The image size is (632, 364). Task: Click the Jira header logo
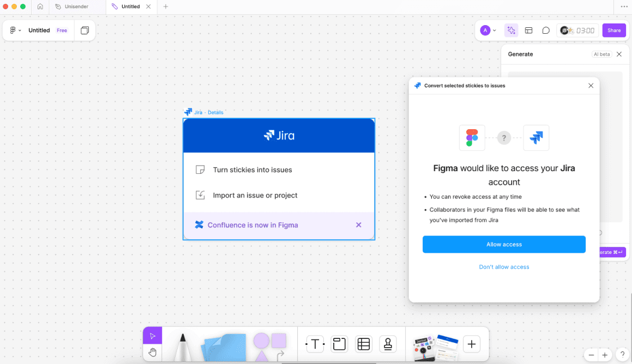279,135
